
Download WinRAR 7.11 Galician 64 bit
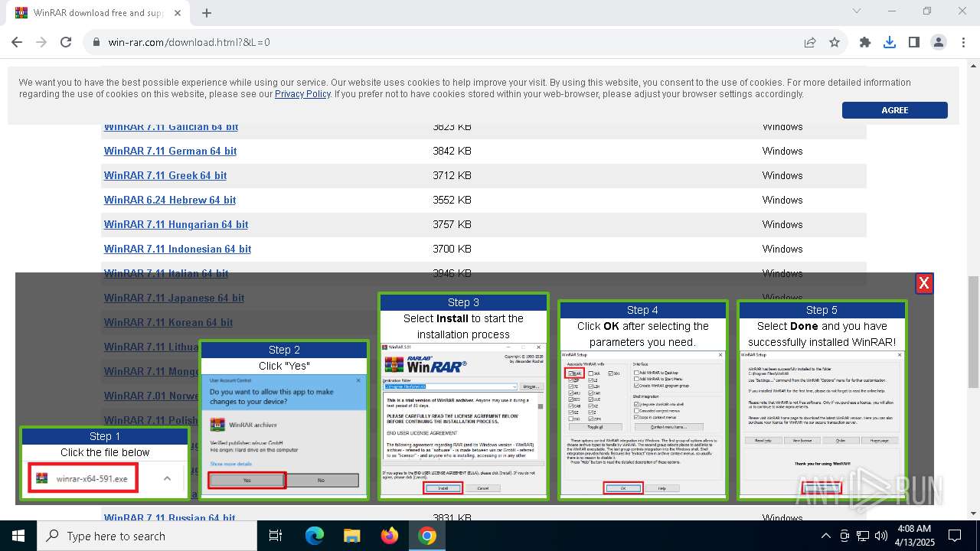point(171,128)
